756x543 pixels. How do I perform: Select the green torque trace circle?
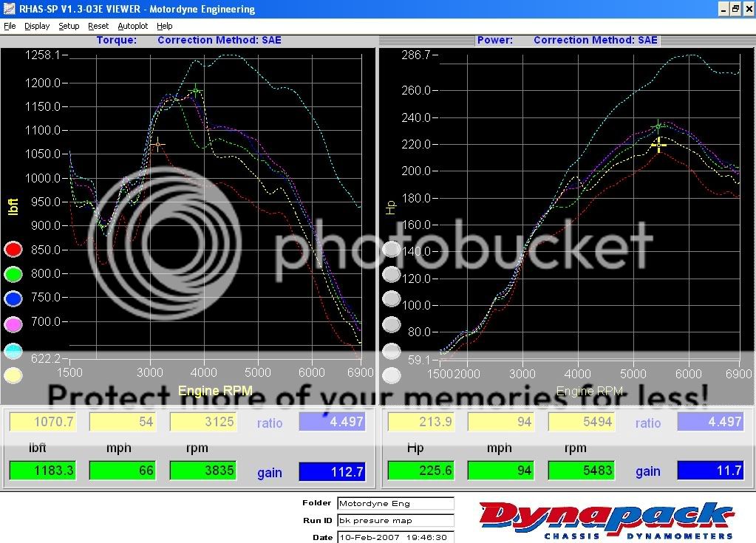(x=13, y=274)
